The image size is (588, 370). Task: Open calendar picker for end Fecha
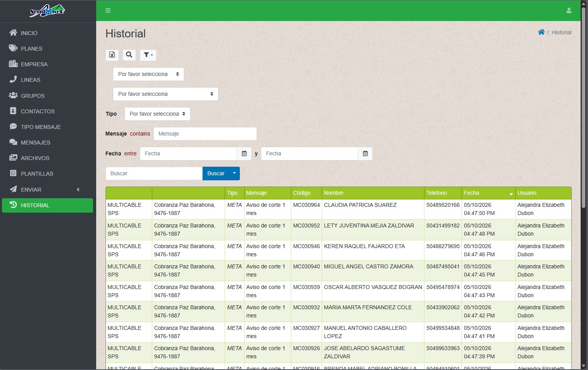tap(365, 153)
